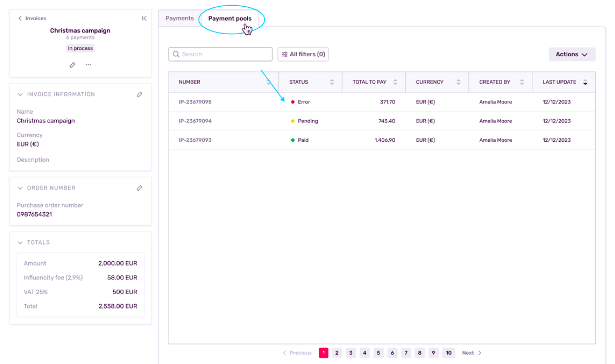This screenshot has height=364, width=615.
Task: Sort by Last update column
Action: coord(585,82)
